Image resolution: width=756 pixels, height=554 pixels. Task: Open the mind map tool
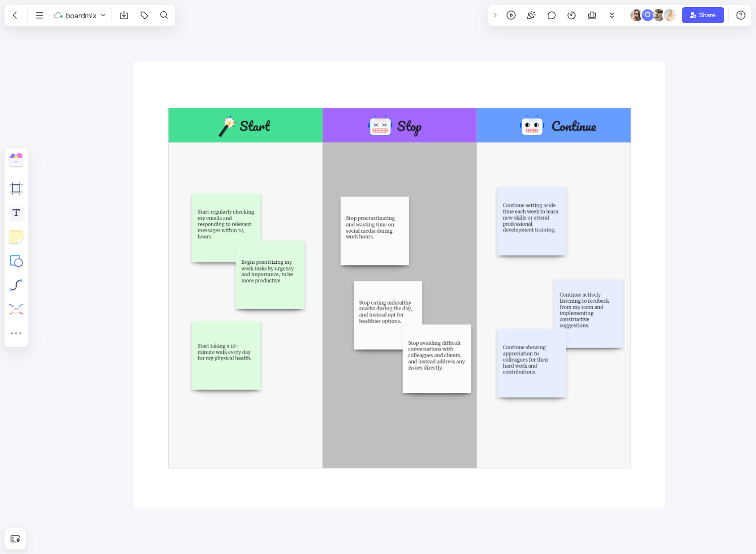click(x=16, y=309)
